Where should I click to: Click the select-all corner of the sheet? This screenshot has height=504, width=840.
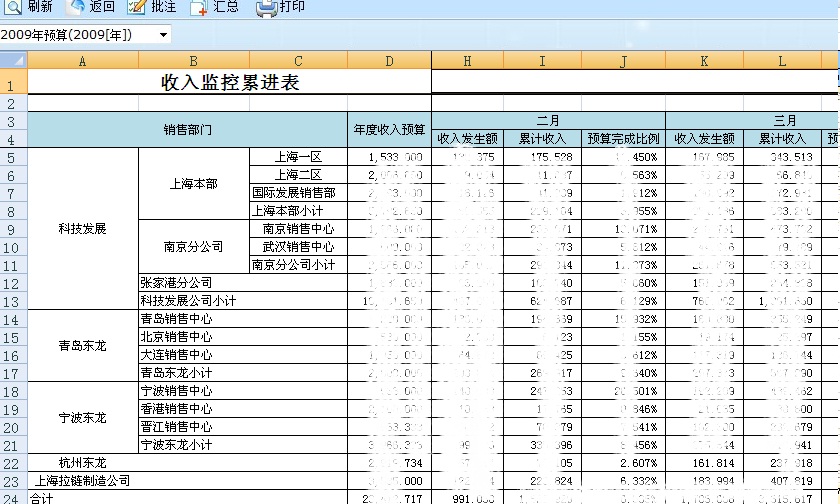(x=13, y=60)
